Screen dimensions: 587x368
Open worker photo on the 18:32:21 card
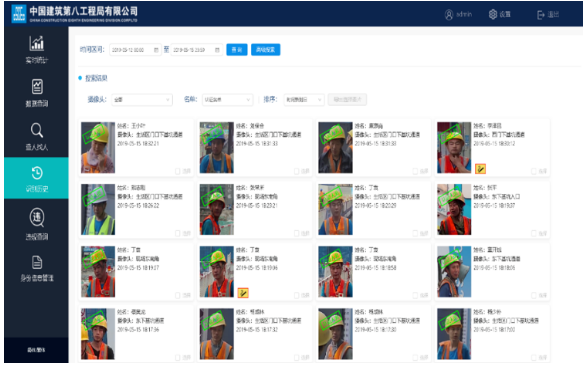98,147
